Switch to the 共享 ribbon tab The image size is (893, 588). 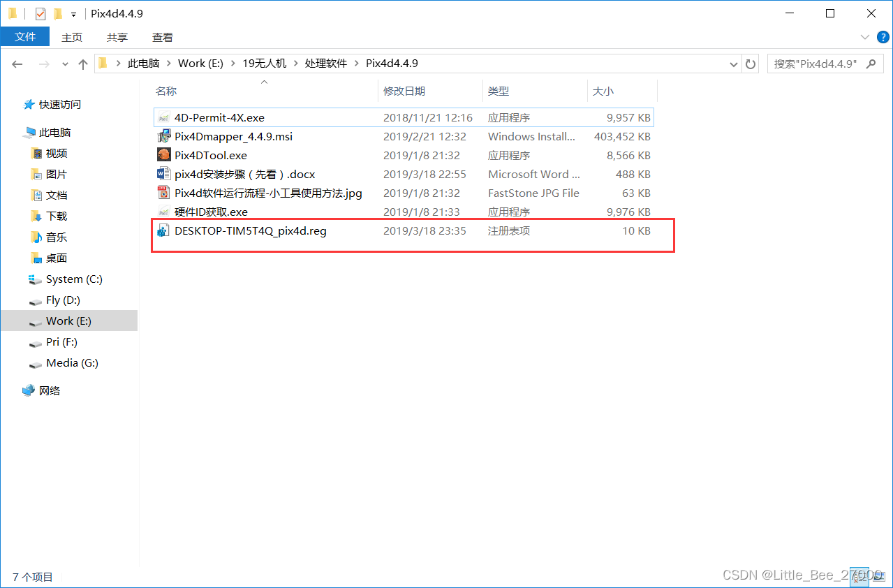[x=117, y=37]
